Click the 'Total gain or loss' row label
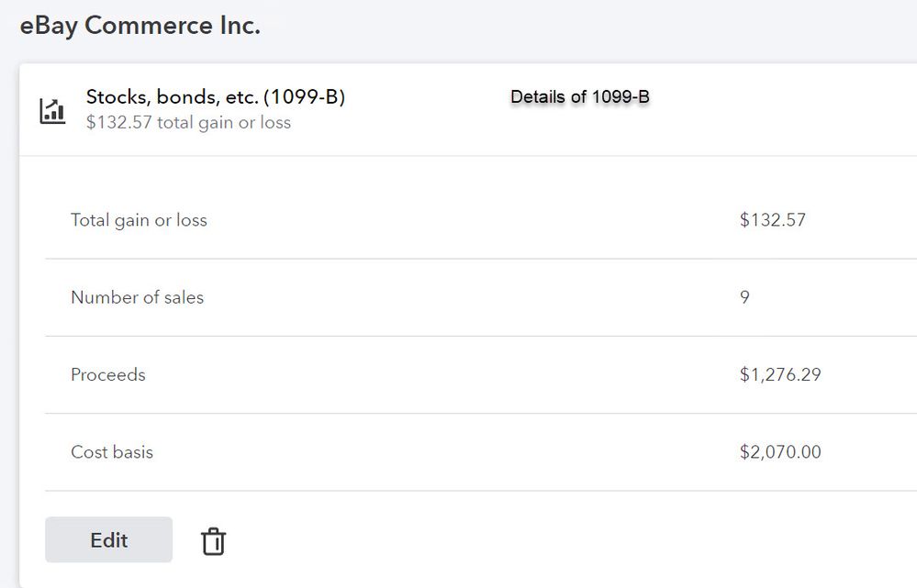This screenshot has height=588, width=917. click(x=140, y=220)
